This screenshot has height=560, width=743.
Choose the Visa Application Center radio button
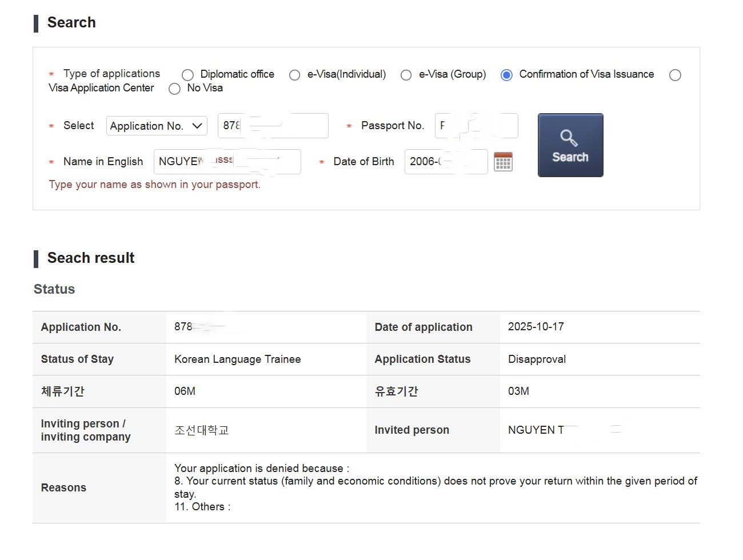[675, 75]
